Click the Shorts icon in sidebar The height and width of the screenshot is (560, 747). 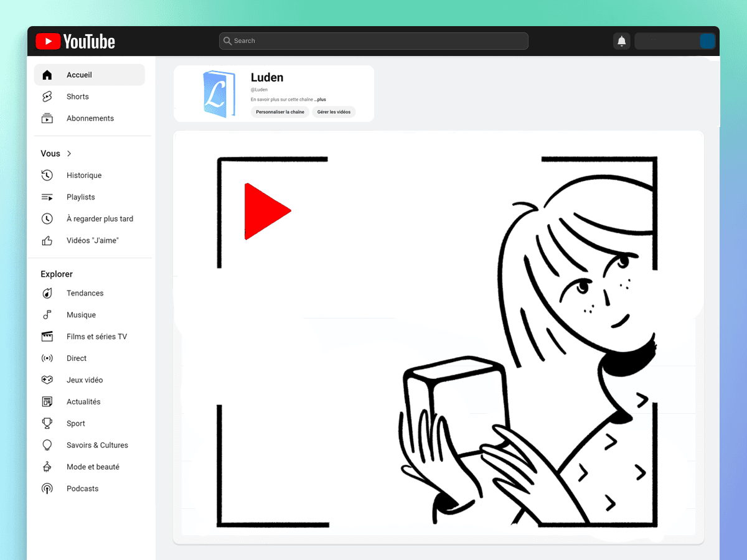tap(47, 96)
